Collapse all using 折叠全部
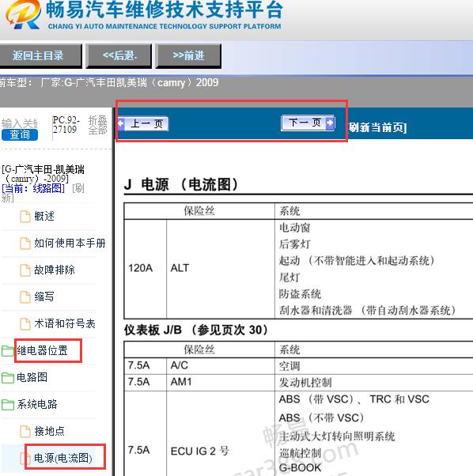Image resolution: width=473 pixels, height=476 pixels. click(98, 125)
